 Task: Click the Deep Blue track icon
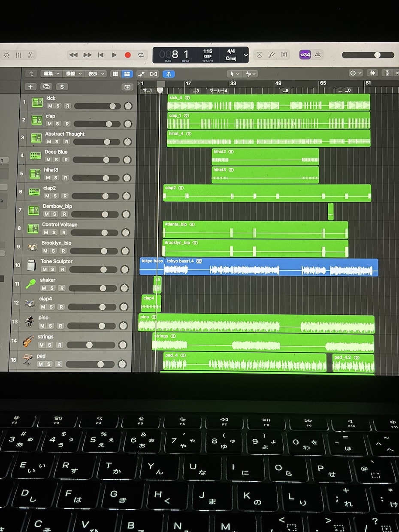(x=35, y=156)
